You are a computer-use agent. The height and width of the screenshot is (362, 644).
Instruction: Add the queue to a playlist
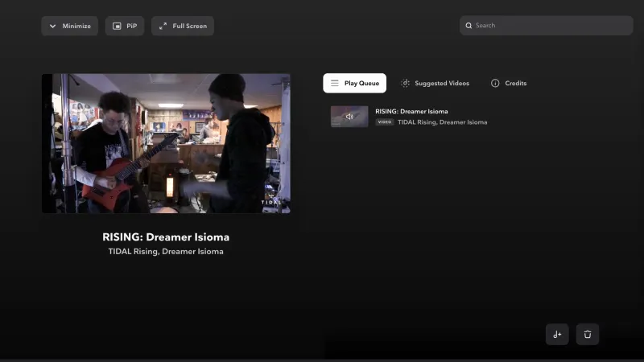point(557,335)
